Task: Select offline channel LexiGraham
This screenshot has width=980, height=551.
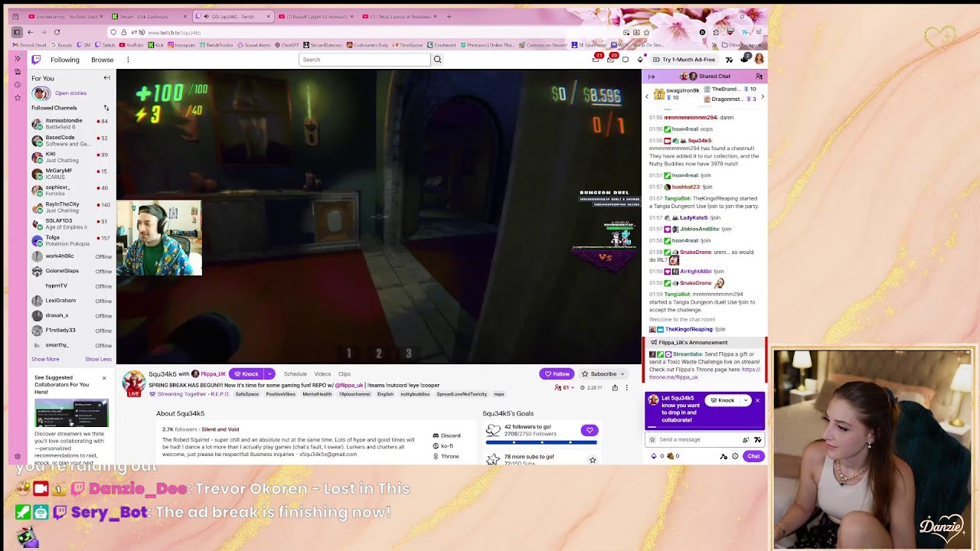Action: (71, 301)
